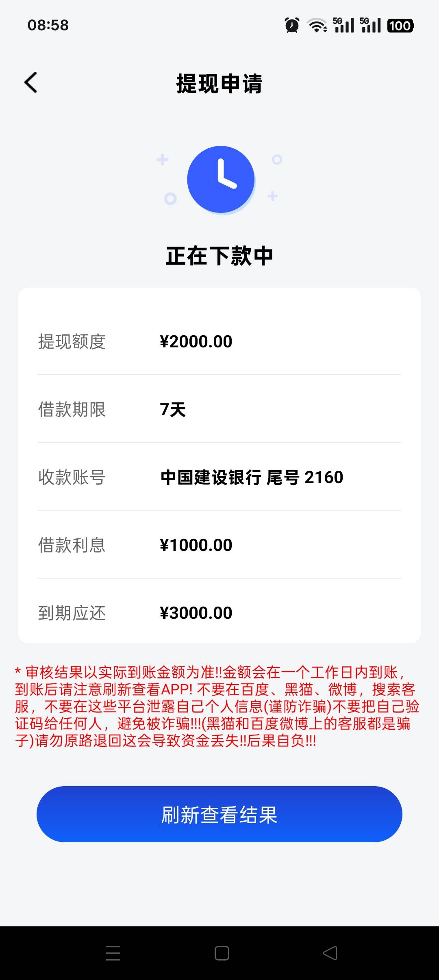Tap the 08:58 time display
Viewport: 439px width, 980px height.
pos(48,25)
